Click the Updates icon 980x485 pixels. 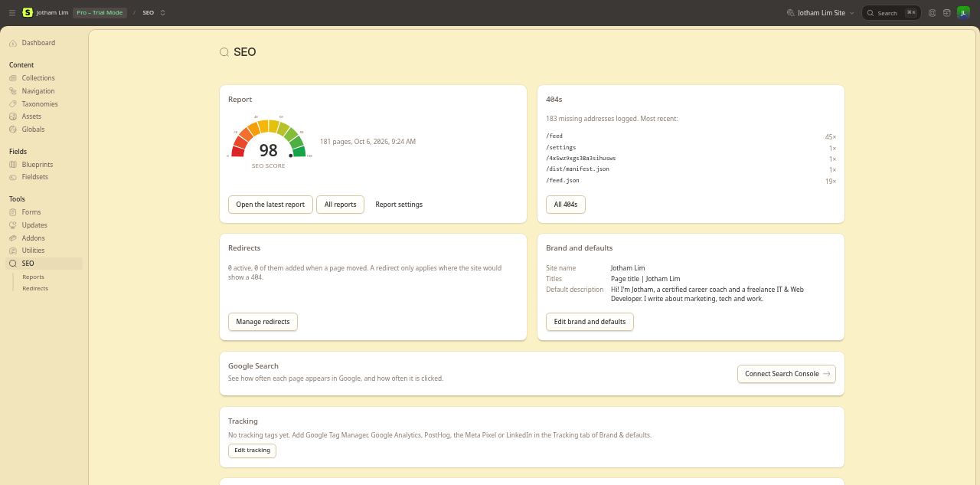pos(13,225)
